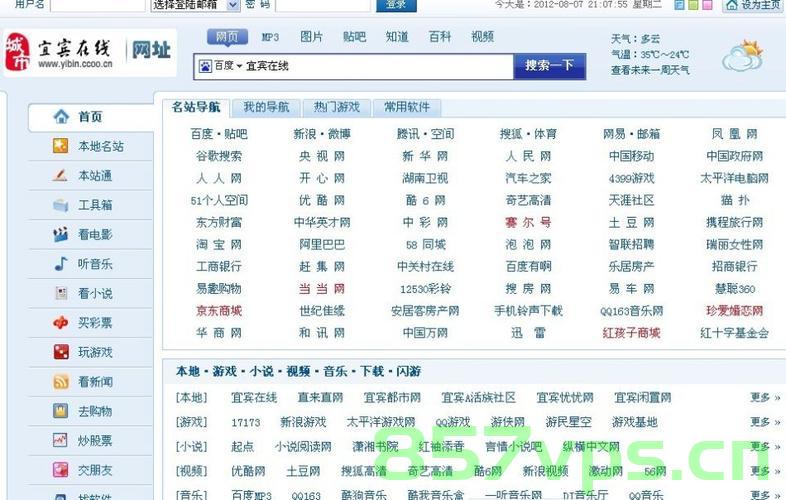Image resolution: width=786 pixels, height=500 pixels.
Task: Switch to the 知道 search tab
Action: [397, 37]
